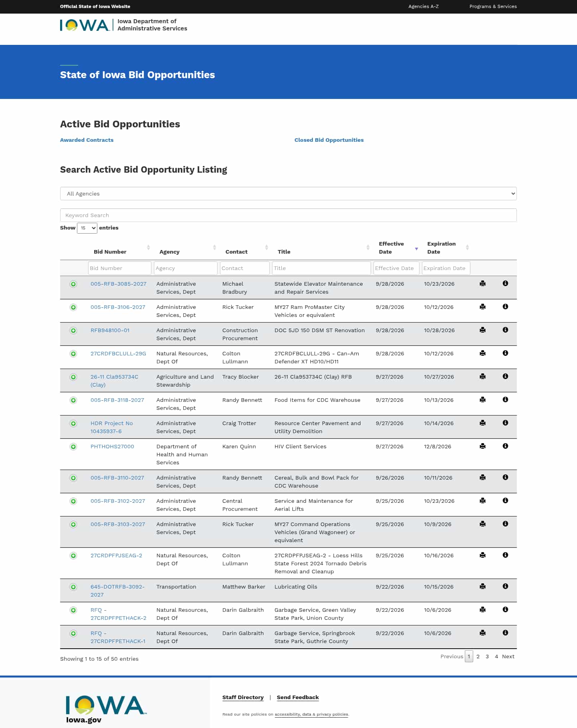The height and width of the screenshot is (728, 577).
Task: Open accessibility, data & privacy policies link
Action: click(x=311, y=714)
